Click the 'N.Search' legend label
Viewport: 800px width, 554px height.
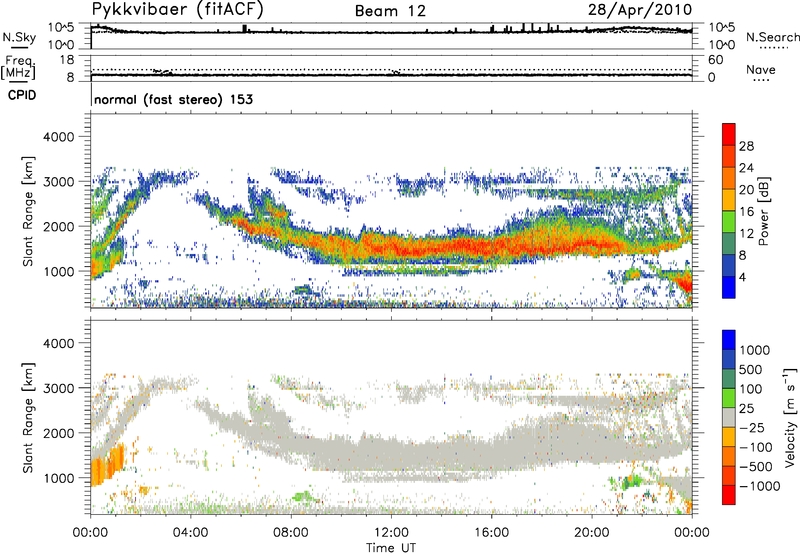[x=772, y=37]
